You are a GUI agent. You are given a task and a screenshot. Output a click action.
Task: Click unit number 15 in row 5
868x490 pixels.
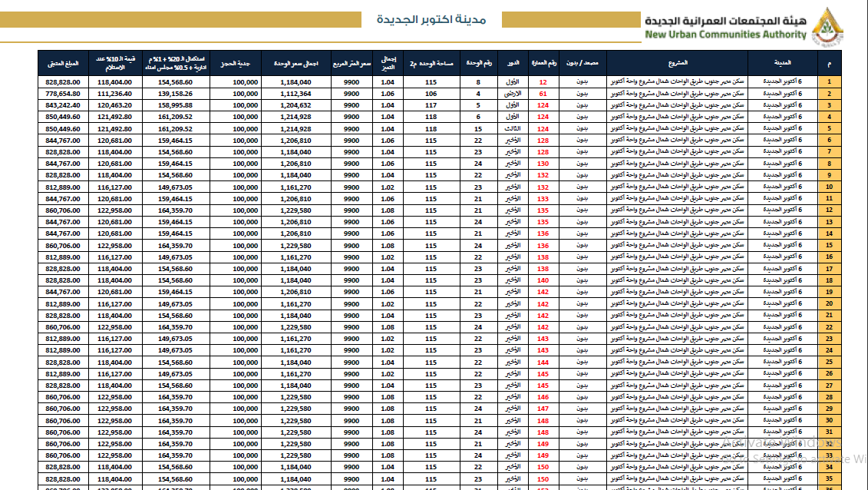pos(478,128)
